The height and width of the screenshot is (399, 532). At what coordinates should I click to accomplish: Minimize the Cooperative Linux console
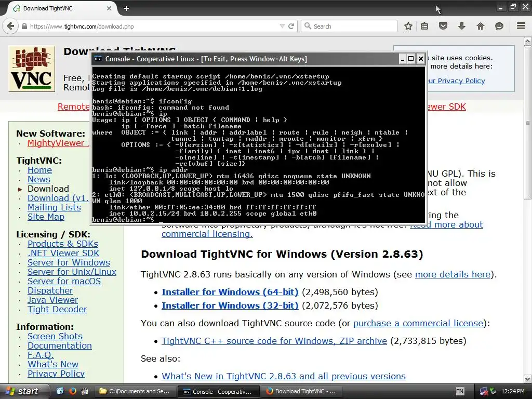(403, 59)
